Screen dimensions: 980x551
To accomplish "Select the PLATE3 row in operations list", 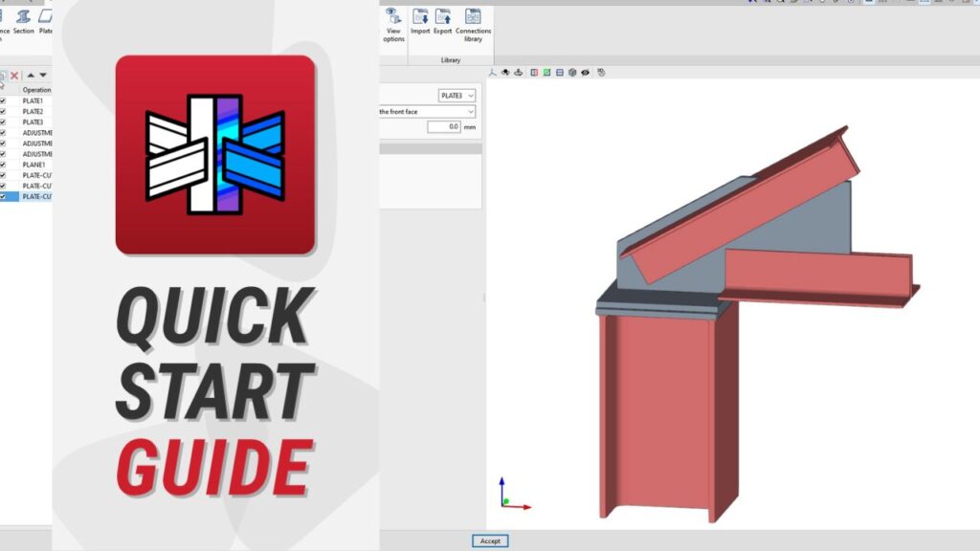I will [33, 122].
